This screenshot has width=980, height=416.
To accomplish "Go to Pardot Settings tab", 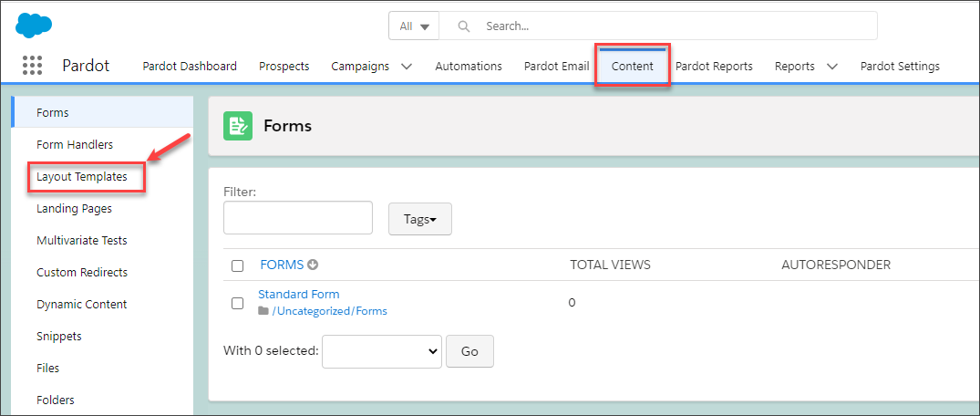I will click(x=900, y=66).
